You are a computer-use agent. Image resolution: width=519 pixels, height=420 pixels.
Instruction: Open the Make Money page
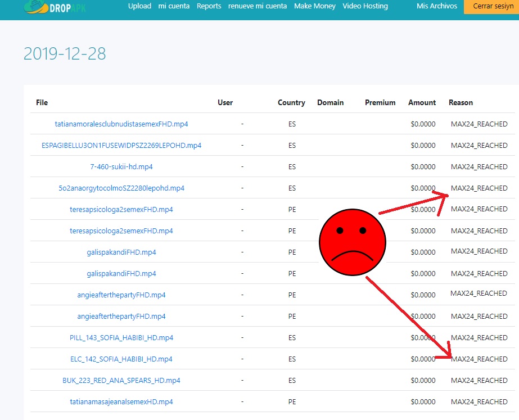coord(315,6)
